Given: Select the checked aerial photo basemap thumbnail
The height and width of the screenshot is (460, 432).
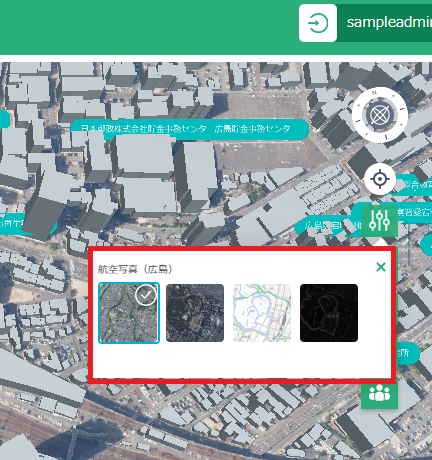Looking at the screenshot, I should 129,313.
